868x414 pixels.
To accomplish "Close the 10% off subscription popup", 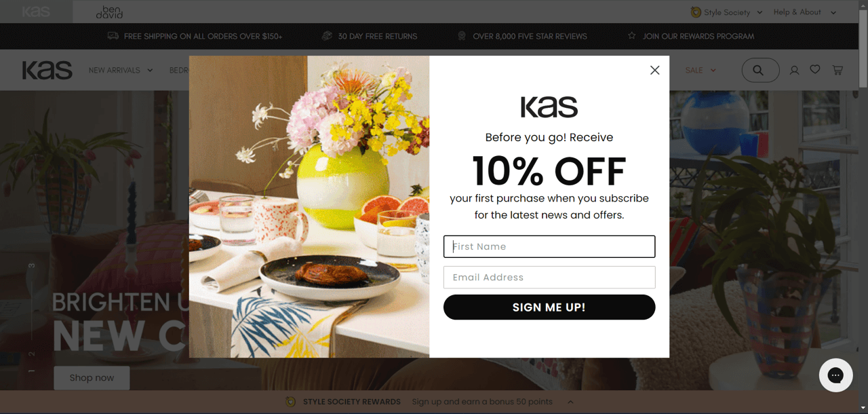I will pos(654,70).
